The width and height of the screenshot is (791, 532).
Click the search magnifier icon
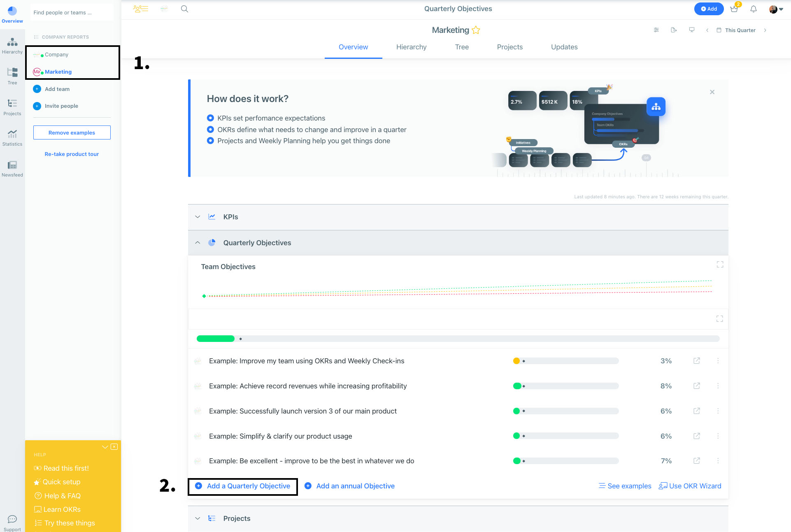[184, 9]
